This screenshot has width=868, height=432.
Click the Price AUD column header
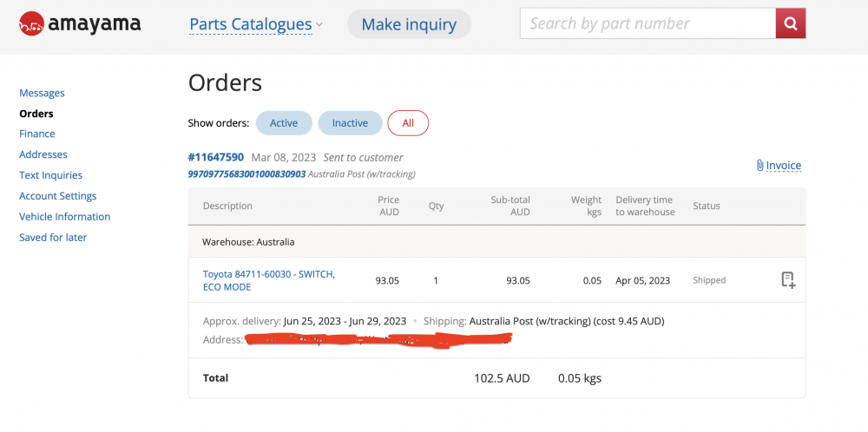point(389,206)
